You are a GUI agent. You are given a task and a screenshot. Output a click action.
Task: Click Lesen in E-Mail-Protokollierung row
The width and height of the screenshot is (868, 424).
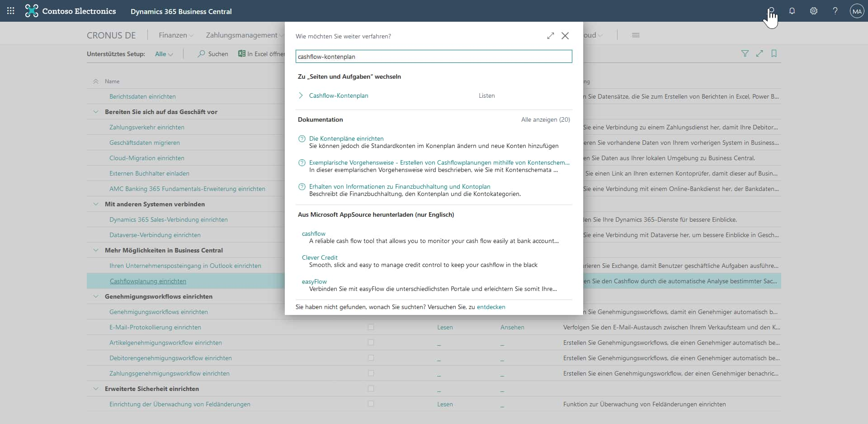coord(445,327)
